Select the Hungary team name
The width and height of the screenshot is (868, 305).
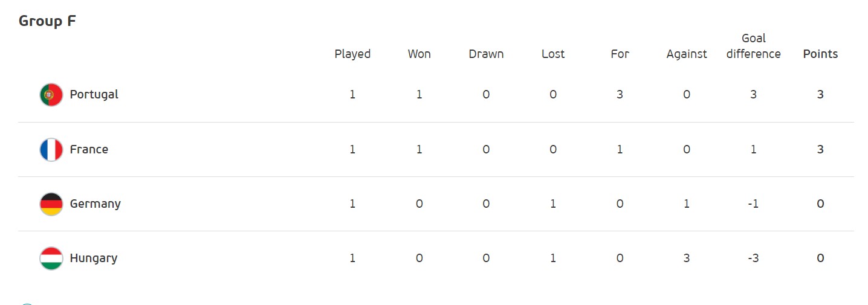click(x=94, y=258)
